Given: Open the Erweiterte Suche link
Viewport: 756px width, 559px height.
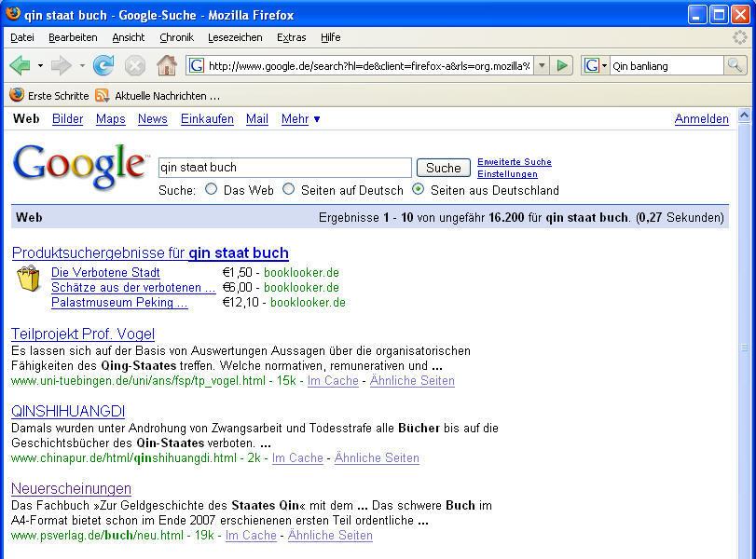Looking at the screenshot, I should (x=515, y=162).
